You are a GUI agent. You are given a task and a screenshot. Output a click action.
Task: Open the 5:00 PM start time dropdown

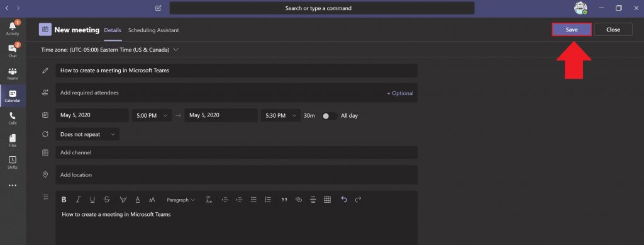pyautogui.click(x=152, y=116)
